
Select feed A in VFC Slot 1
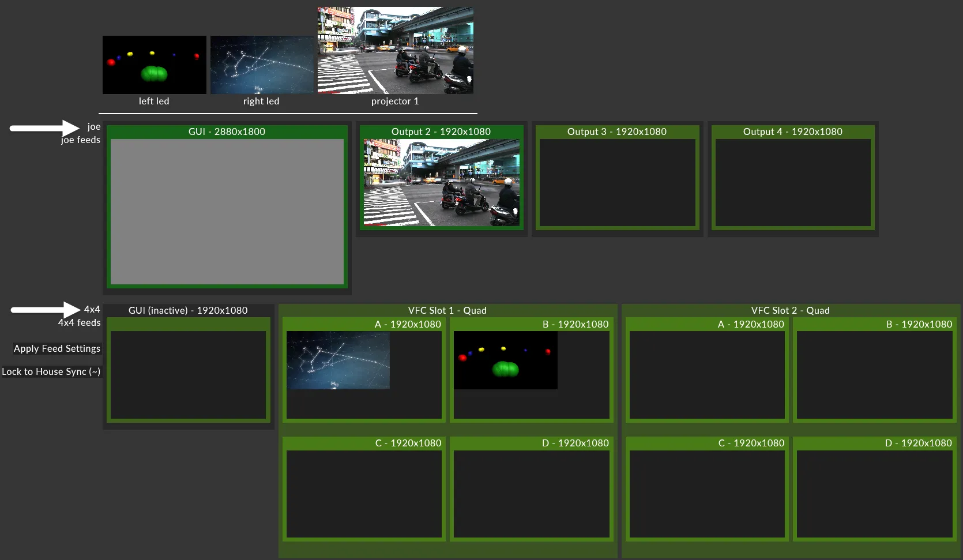(x=364, y=375)
